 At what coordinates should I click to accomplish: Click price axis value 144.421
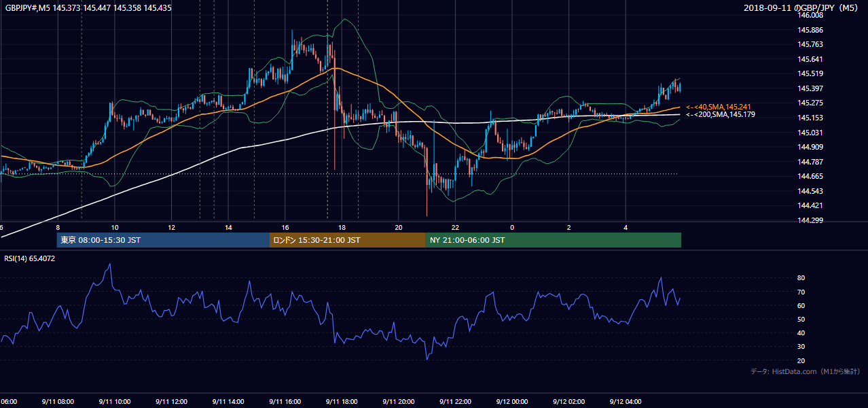point(811,205)
